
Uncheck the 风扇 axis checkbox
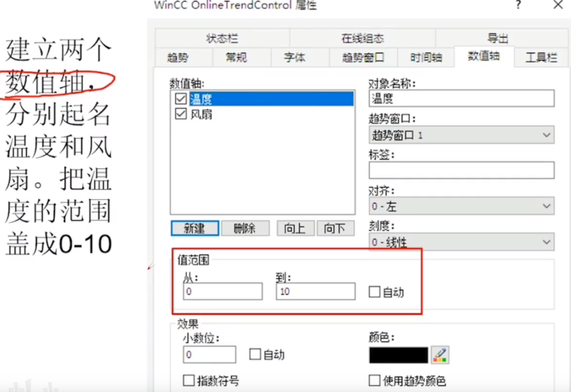pyautogui.click(x=181, y=114)
